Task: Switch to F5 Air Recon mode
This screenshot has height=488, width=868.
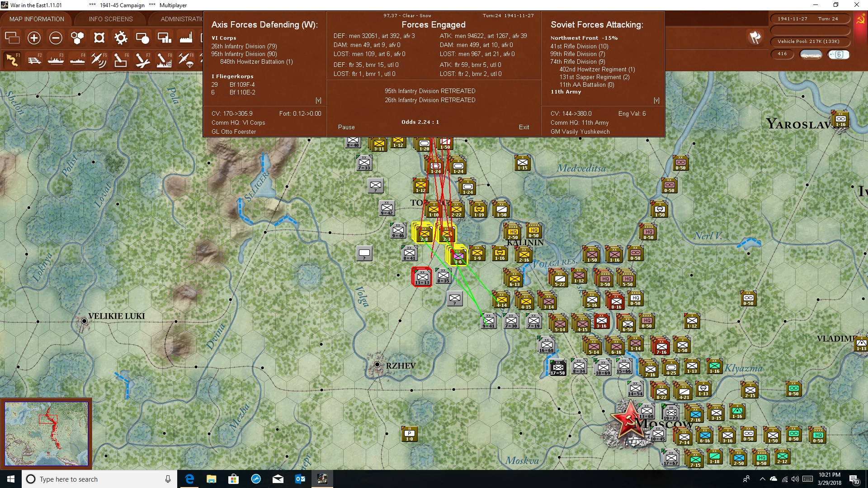Action: (x=99, y=60)
